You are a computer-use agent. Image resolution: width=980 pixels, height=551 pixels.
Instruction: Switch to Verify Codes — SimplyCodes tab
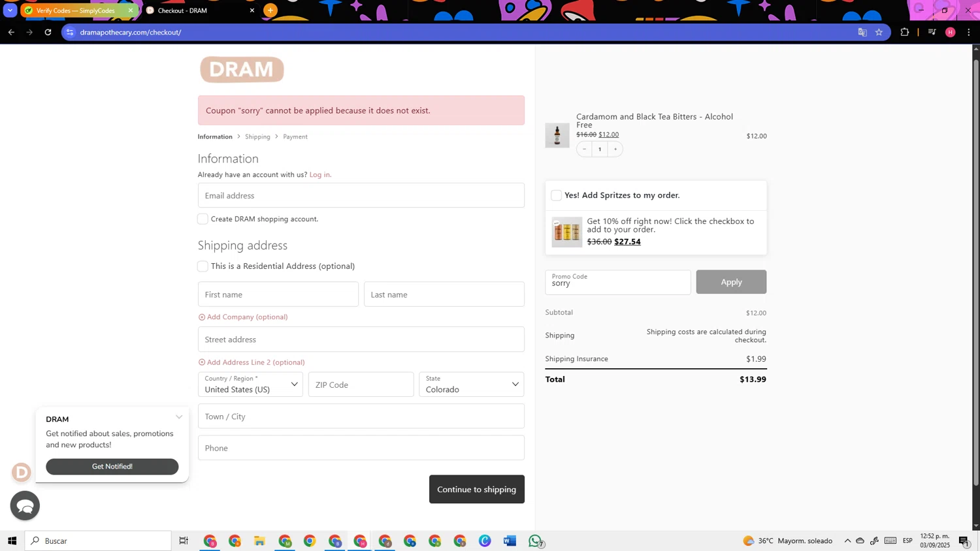(x=75, y=10)
